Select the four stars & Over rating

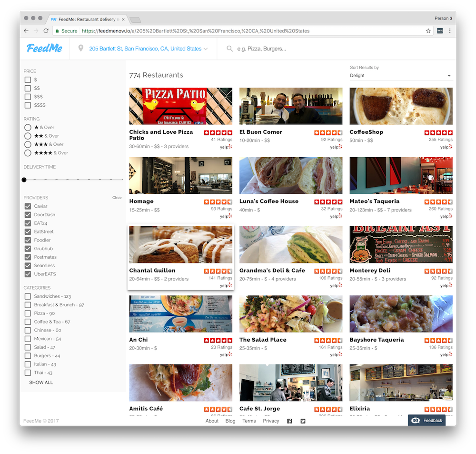(28, 153)
